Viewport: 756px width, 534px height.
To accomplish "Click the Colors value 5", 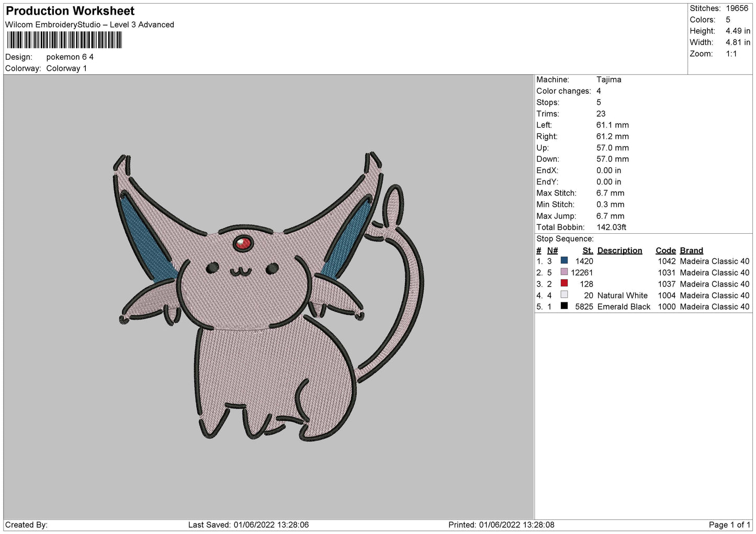I will pyautogui.click(x=728, y=20).
